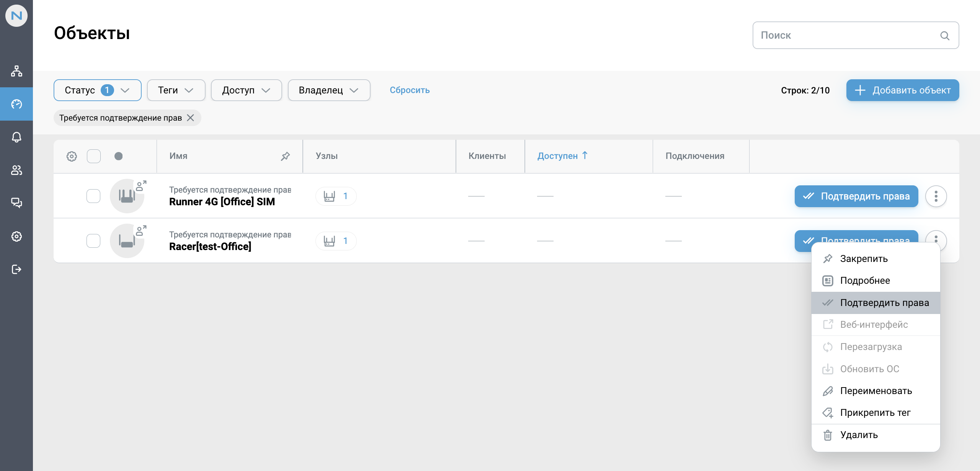Expand the Статус filter dropdown
The image size is (980, 471).
[97, 90]
